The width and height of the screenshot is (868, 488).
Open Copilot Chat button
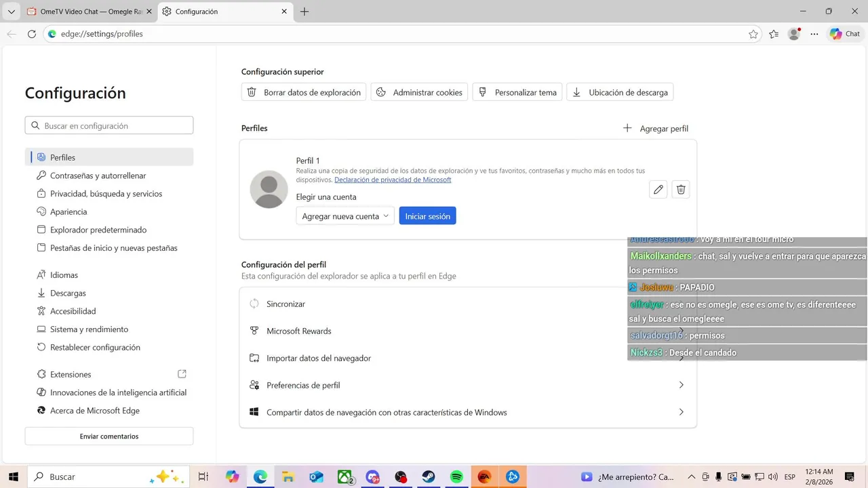(x=845, y=34)
